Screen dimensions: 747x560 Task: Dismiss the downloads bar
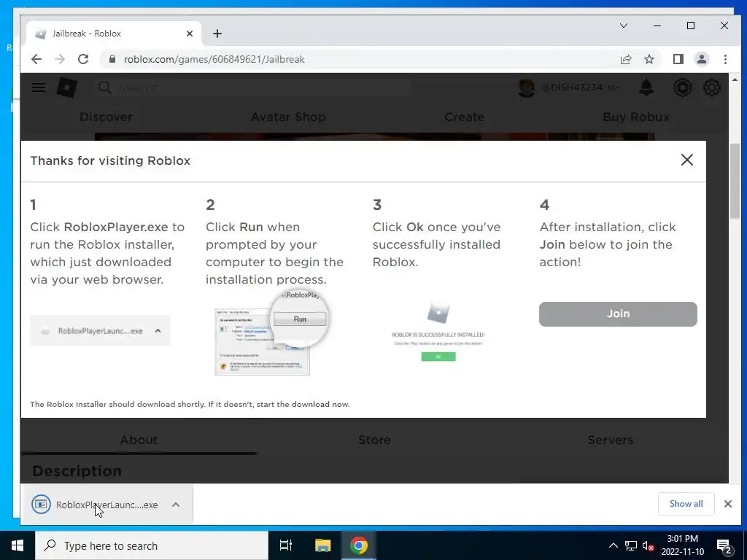(x=727, y=504)
